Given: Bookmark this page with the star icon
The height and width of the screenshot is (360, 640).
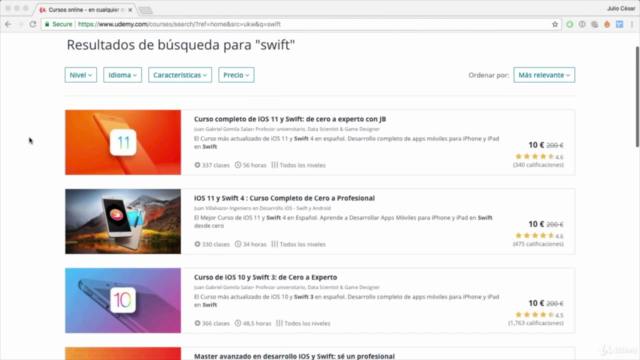Looking at the screenshot, I should (x=555, y=24).
